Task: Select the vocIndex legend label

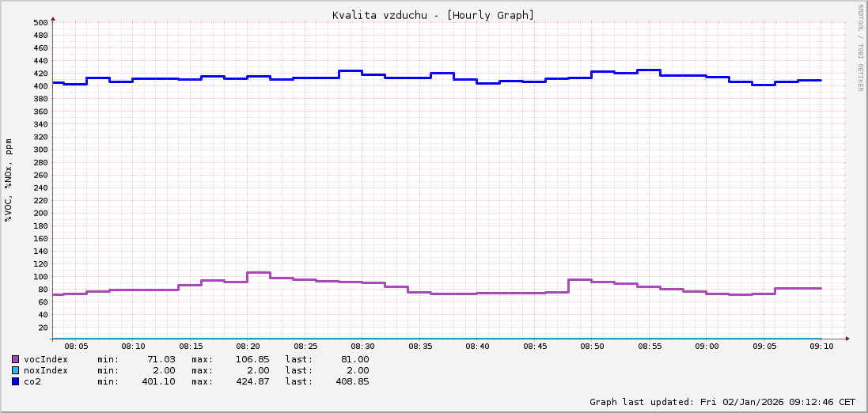Action: coord(46,359)
